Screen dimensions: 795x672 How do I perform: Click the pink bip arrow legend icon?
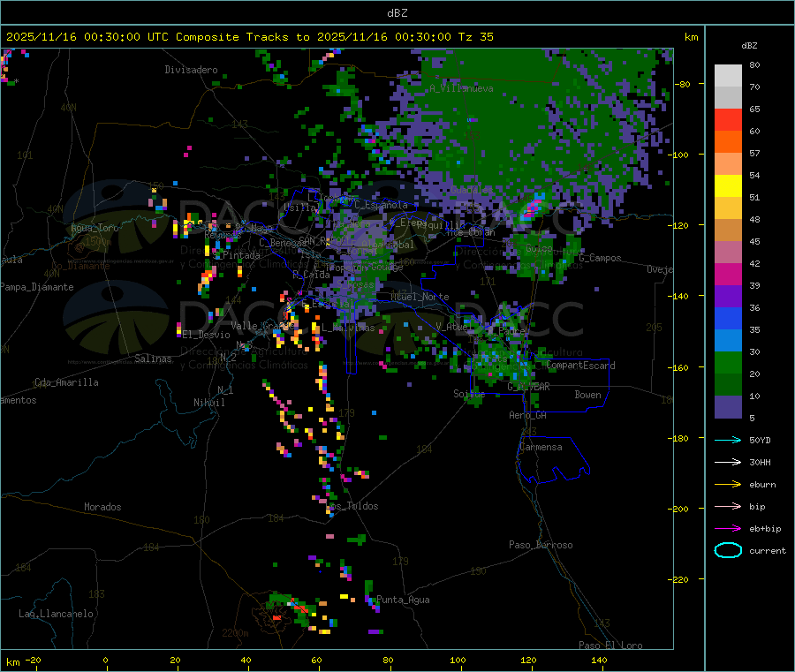(728, 506)
